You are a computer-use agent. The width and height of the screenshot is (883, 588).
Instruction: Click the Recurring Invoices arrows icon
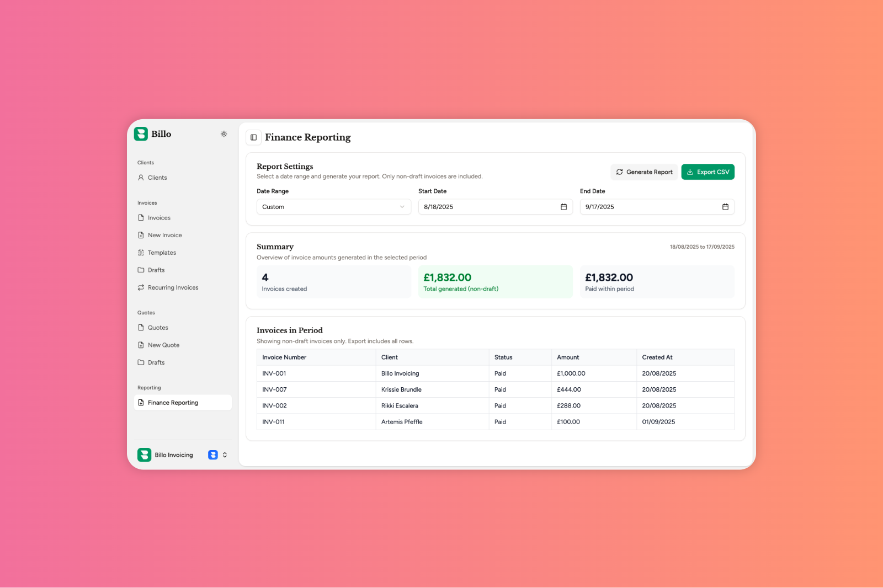pos(141,287)
